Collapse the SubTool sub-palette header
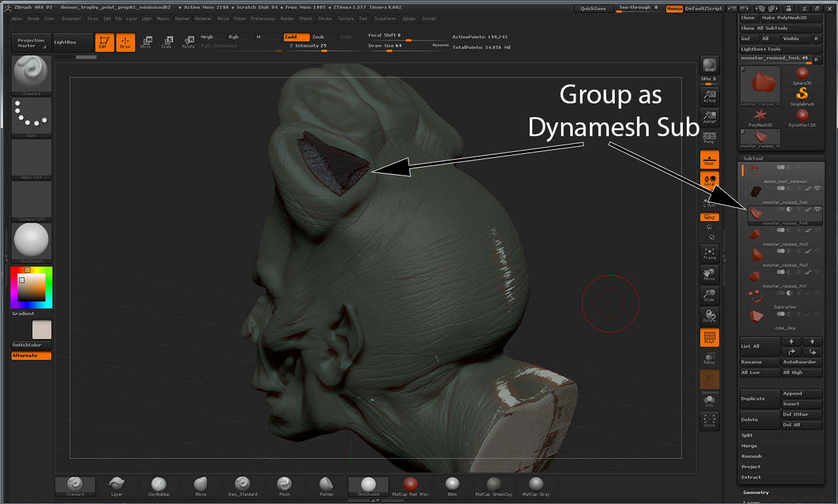Viewport: 838px width, 504px height. tap(753, 158)
